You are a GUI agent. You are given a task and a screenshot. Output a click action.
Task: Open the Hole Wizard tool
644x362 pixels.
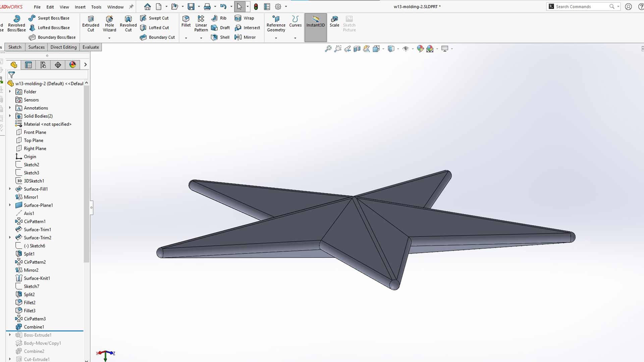109,23
